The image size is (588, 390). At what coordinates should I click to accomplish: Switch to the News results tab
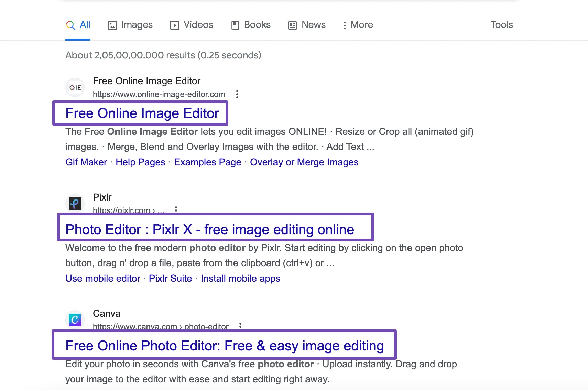307,25
